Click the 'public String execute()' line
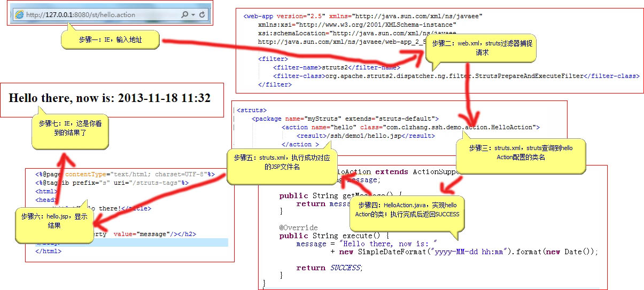This screenshot has height=290, width=644. pyautogui.click(x=335, y=236)
